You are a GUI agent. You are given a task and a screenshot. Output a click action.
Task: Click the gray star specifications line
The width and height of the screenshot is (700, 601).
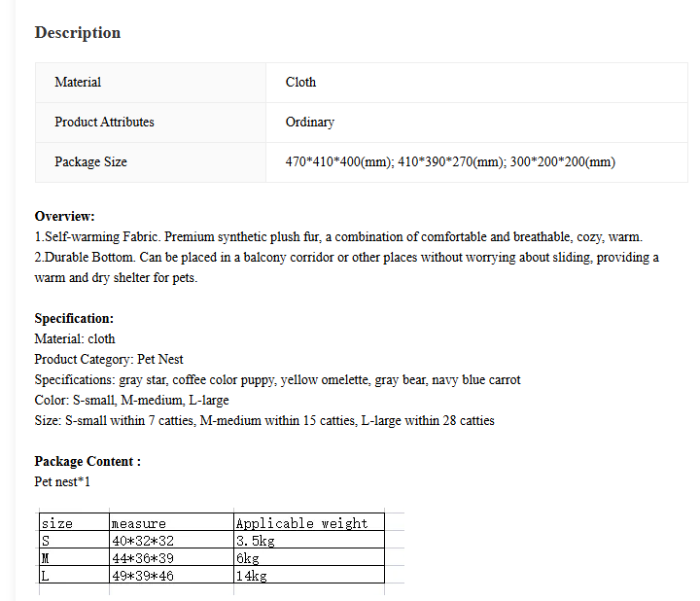278,380
